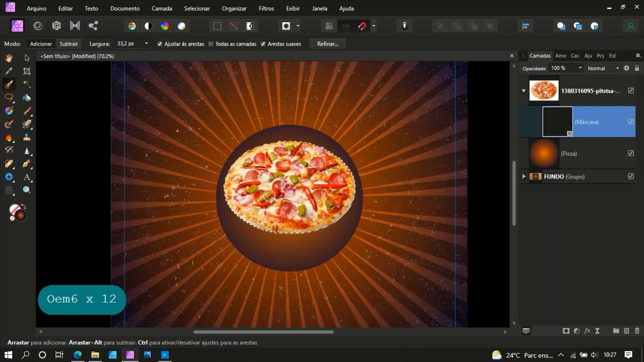Apply Auto Levels from toolbar
This screenshot has width=644, height=362.
coord(132,26)
